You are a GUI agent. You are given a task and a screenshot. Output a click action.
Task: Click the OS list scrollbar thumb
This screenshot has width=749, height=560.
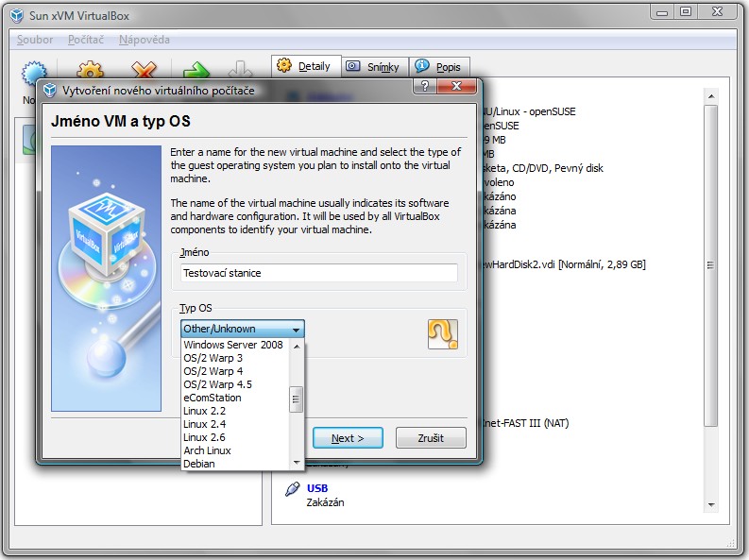click(x=297, y=399)
